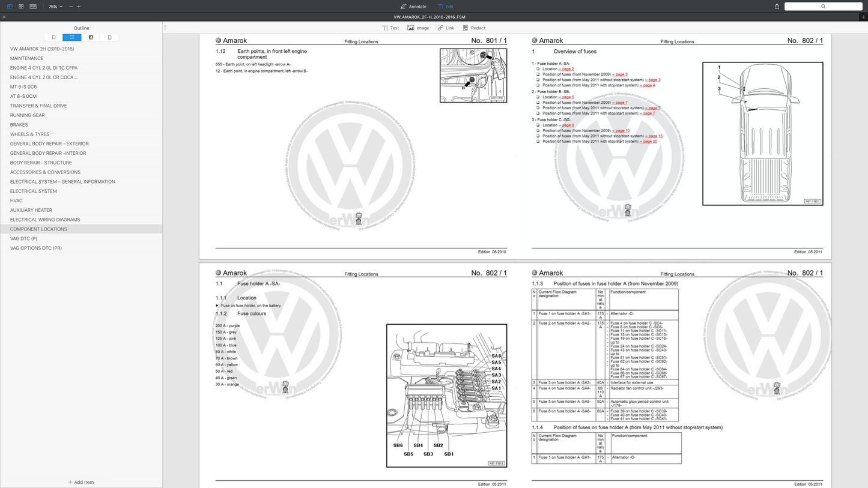Click the zoom in plus icon
This screenshot has height=488, width=868.
point(79,7)
